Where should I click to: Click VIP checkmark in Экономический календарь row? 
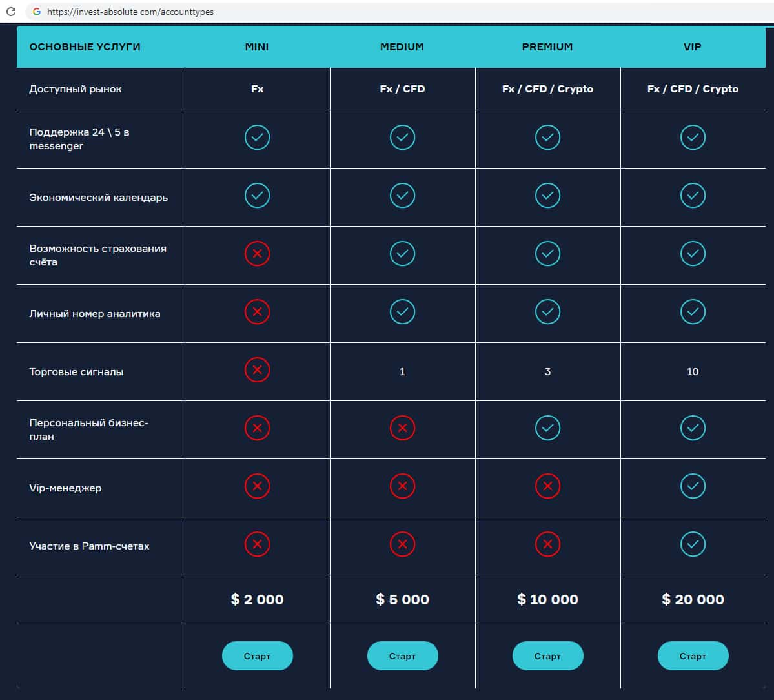[693, 196]
